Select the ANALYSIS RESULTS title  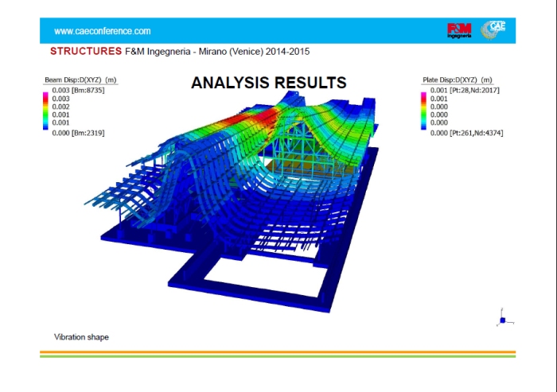coord(268,83)
